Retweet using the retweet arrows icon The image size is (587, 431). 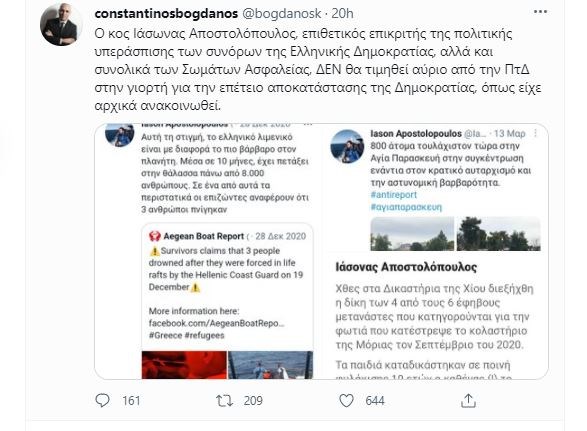click(x=225, y=401)
